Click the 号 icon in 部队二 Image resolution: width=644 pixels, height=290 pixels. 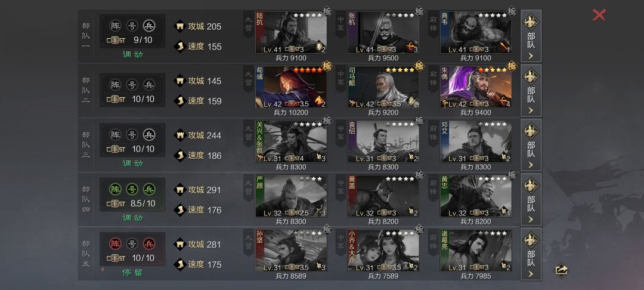pos(132,85)
